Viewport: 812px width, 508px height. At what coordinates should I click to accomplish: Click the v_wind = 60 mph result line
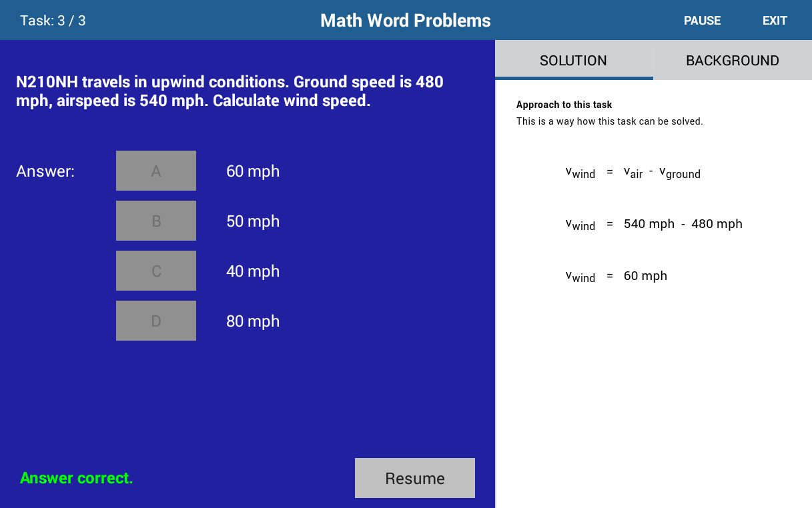click(x=616, y=276)
